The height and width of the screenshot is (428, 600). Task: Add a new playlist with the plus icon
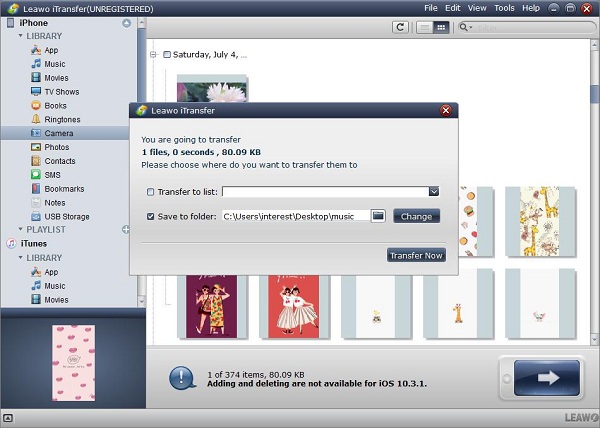126,230
